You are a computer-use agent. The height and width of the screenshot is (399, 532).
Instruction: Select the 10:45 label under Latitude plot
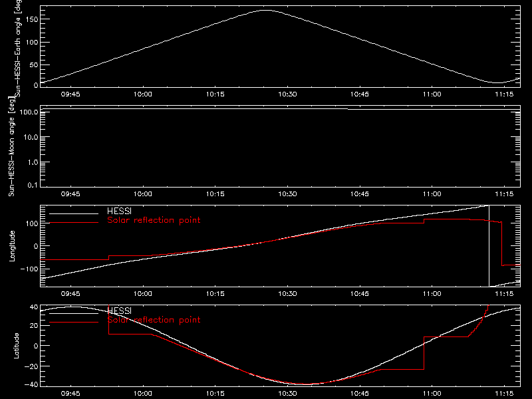[360, 394]
